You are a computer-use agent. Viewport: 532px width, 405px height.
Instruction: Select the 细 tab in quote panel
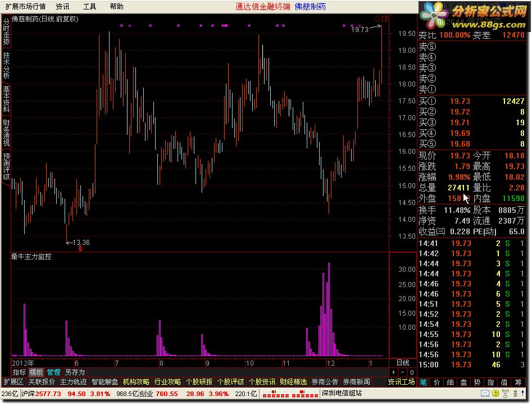451,383
